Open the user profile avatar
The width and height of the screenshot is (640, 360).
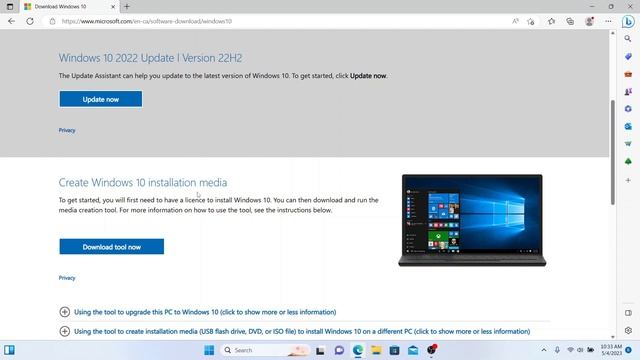(589, 21)
